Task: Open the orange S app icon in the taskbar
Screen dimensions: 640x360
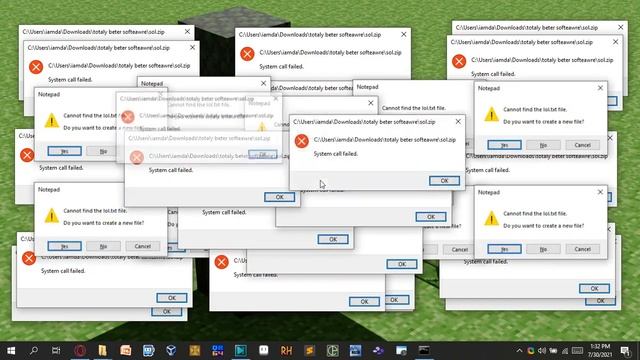Action: click(309, 351)
